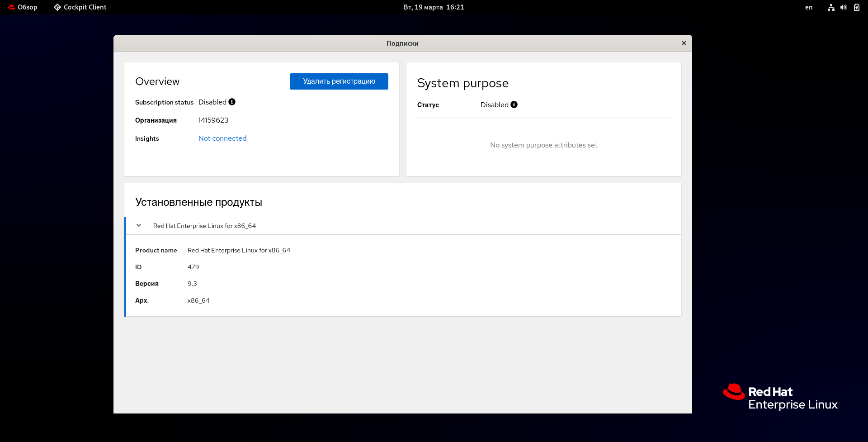Open the Insights Not connected link
The height and width of the screenshot is (442, 868).
[x=222, y=138]
